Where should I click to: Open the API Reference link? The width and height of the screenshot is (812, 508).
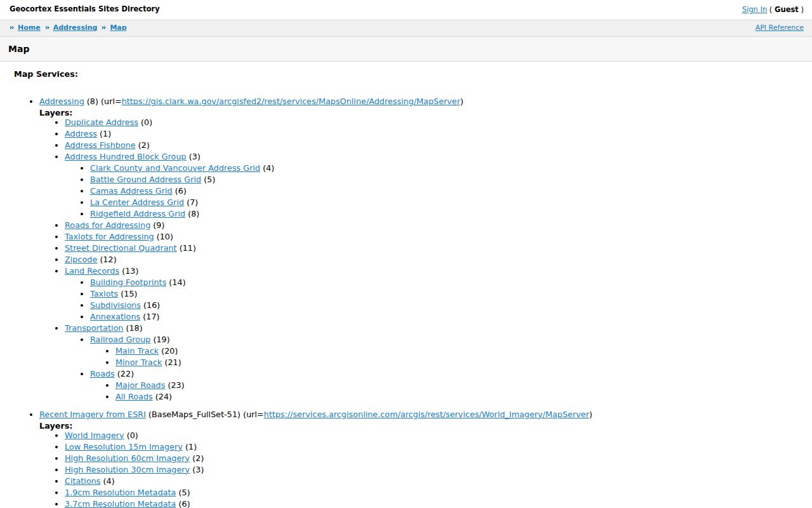click(779, 28)
